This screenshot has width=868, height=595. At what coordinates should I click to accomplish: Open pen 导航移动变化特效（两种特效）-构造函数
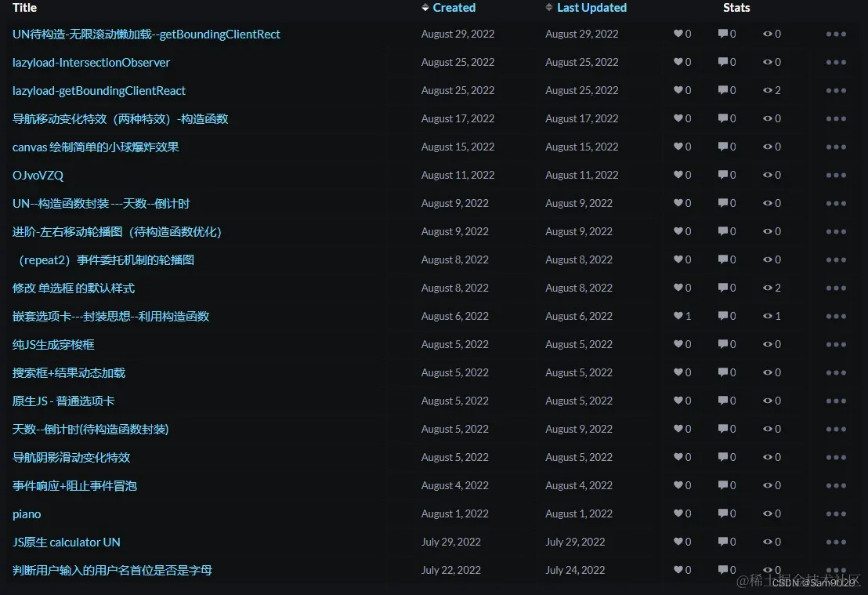pyautogui.click(x=120, y=118)
